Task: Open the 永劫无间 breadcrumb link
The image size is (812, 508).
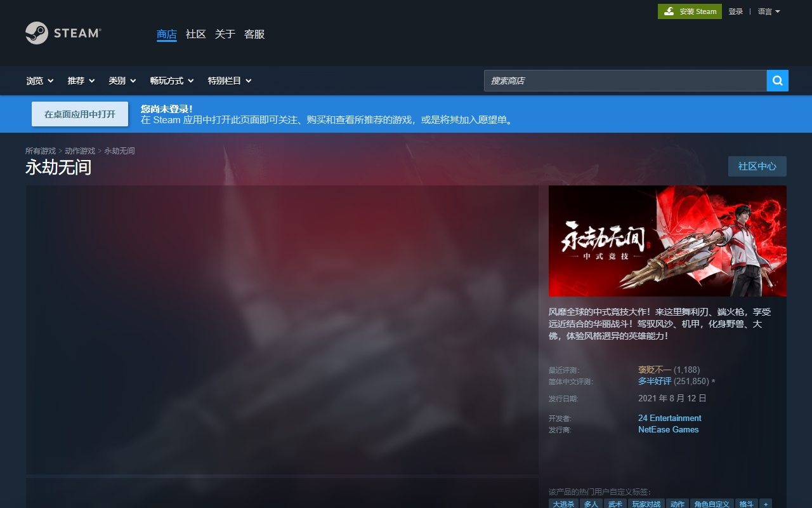Action: (x=119, y=151)
